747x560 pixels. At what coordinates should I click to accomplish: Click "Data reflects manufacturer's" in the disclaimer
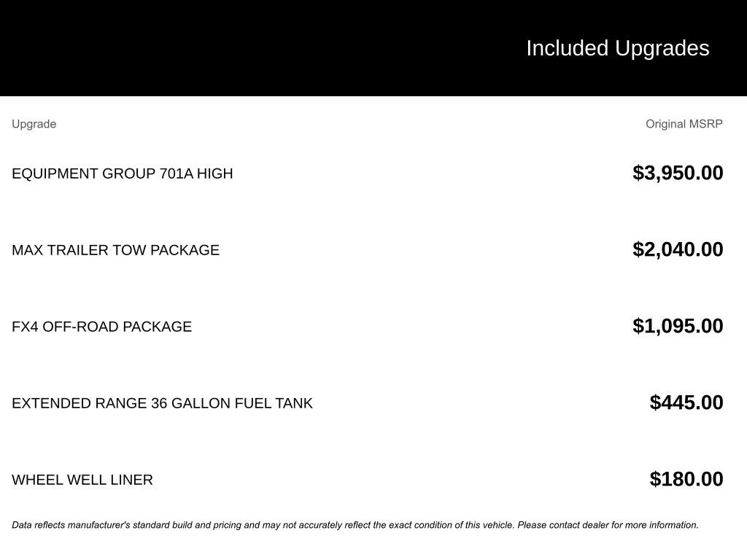pos(71,525)
